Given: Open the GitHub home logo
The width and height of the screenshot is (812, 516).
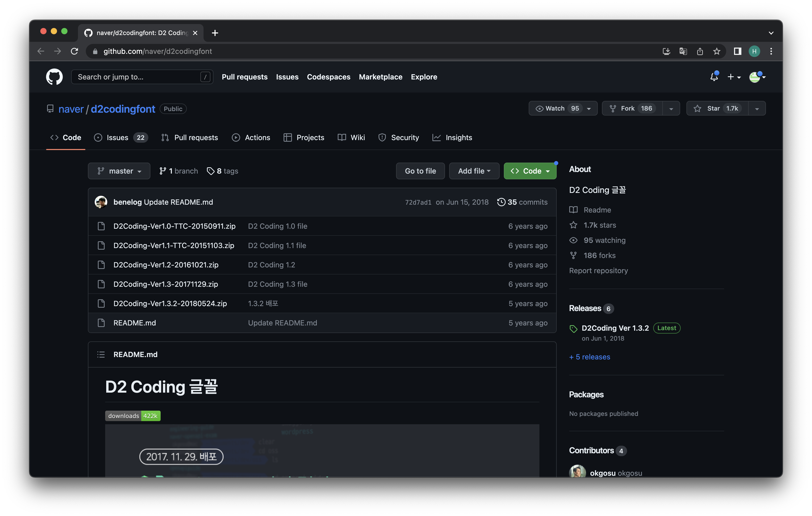Looking at the screenshot, I should click(54, 77).
